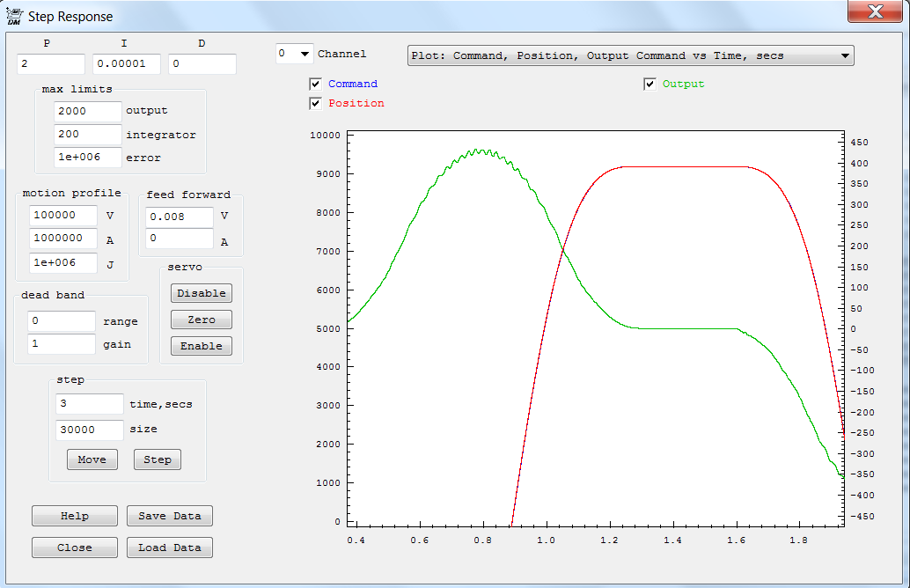
Task: Open Help for step response
Action: [x=75, y=516]
